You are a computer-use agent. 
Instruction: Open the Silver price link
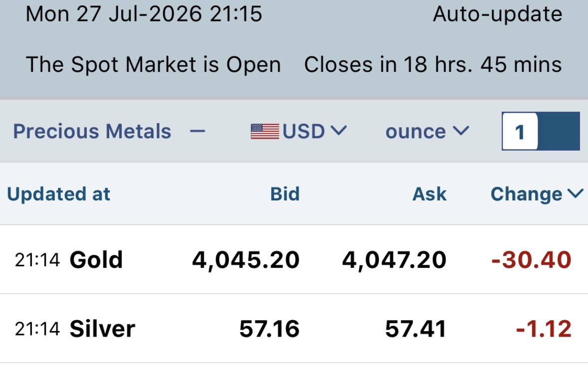click(x=102, y=329)
